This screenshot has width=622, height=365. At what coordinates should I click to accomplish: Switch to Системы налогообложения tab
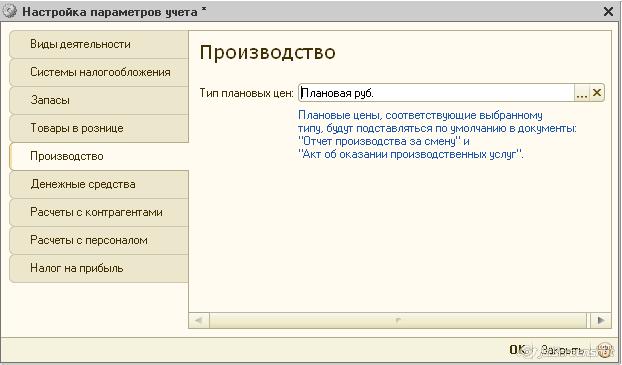[x=99, y=72]
